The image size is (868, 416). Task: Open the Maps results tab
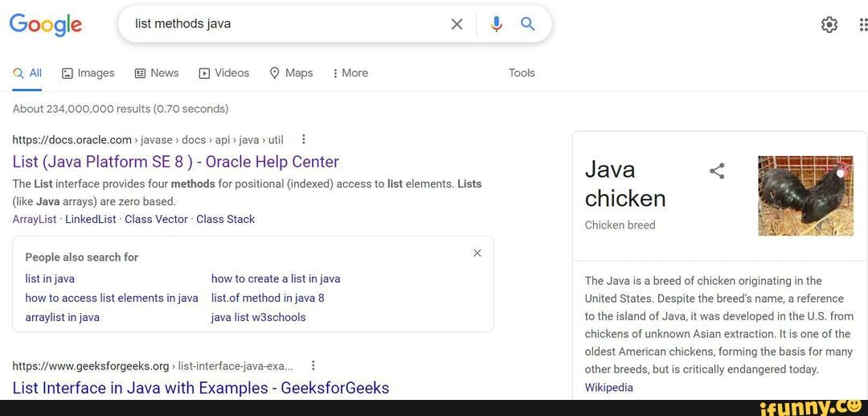tap(291, 73)
